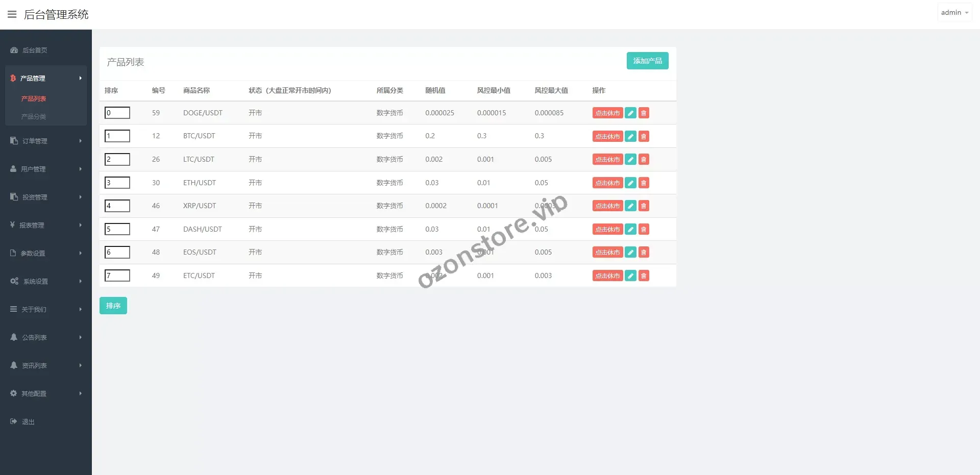The image size is (980, 475).
Task: Switch ETC/USDT to closed with 点击休市
Action: click(607, 276)
